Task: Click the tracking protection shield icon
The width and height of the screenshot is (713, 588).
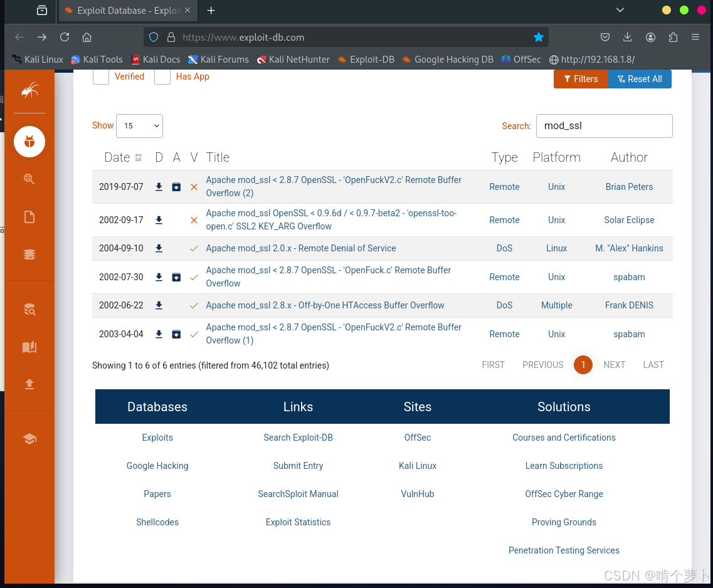Action: (154, 37)
